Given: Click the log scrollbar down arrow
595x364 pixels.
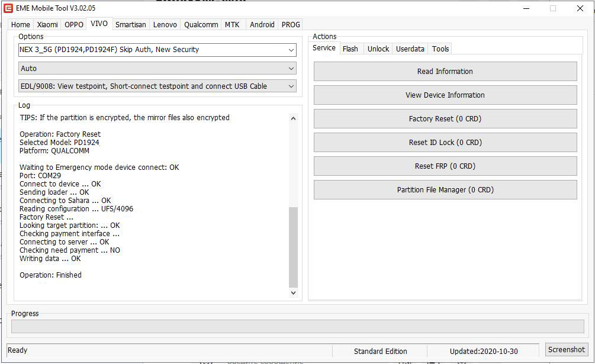Looking at the screenshot, I should (293, 293).
